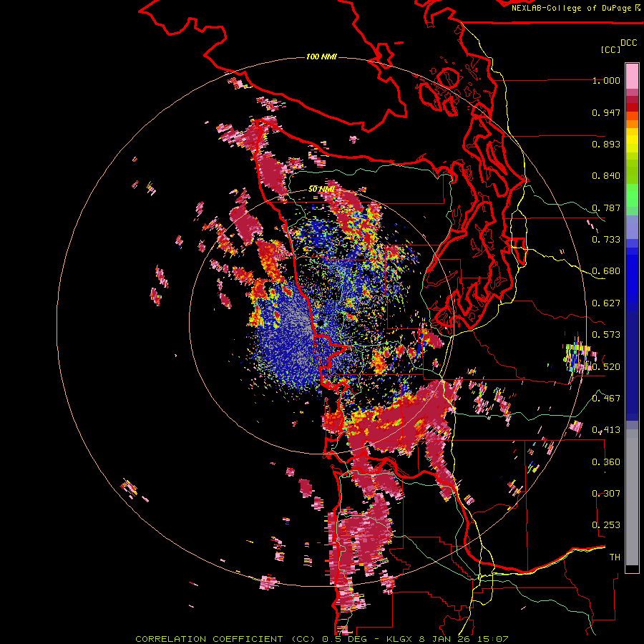The image size is (644, 644).
Task: Select the 0.573 color scale value
Action: point(606,335)
